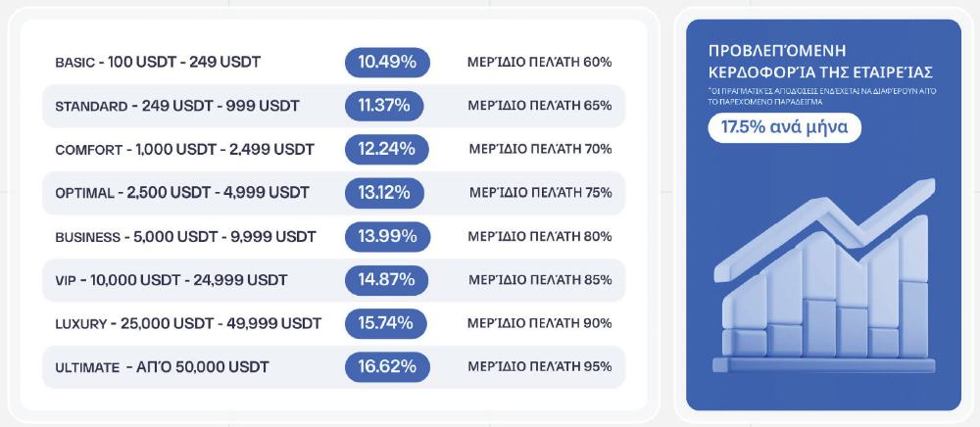Select the 15.74% LUXURY rate badge
Screen dimensions: 980x427
tap(386, 323)
